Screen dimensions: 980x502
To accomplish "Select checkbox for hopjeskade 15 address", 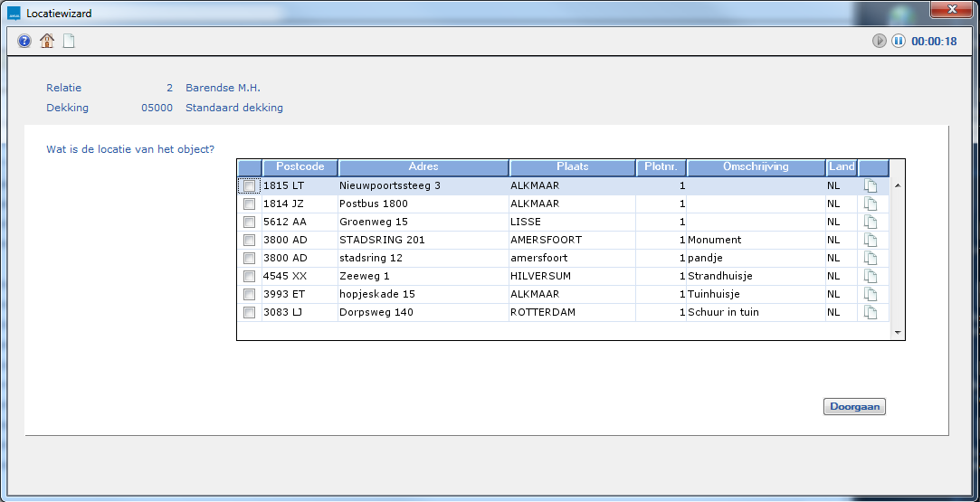I will click(x=250, y=294).
